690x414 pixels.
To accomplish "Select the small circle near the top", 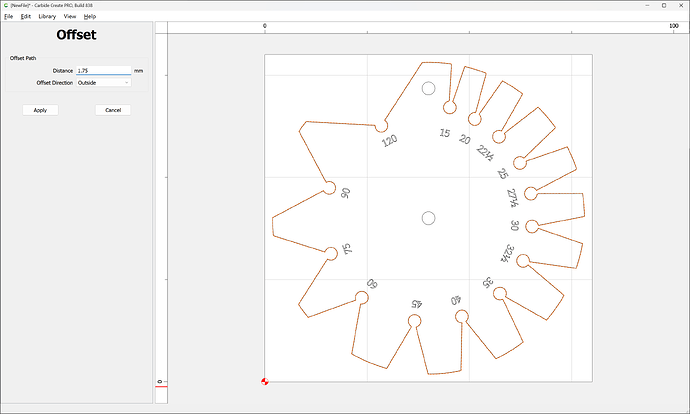I will point(428,88).
